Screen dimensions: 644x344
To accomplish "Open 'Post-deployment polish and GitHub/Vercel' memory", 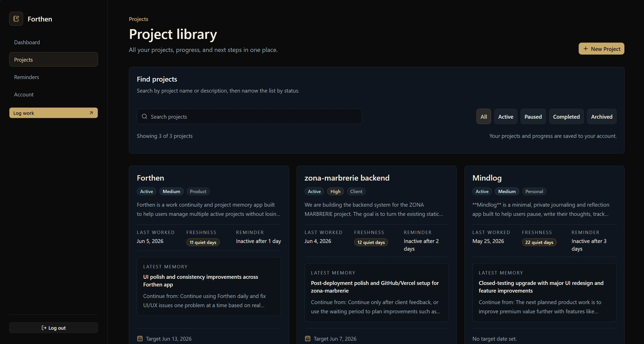I will click(375, 287).
